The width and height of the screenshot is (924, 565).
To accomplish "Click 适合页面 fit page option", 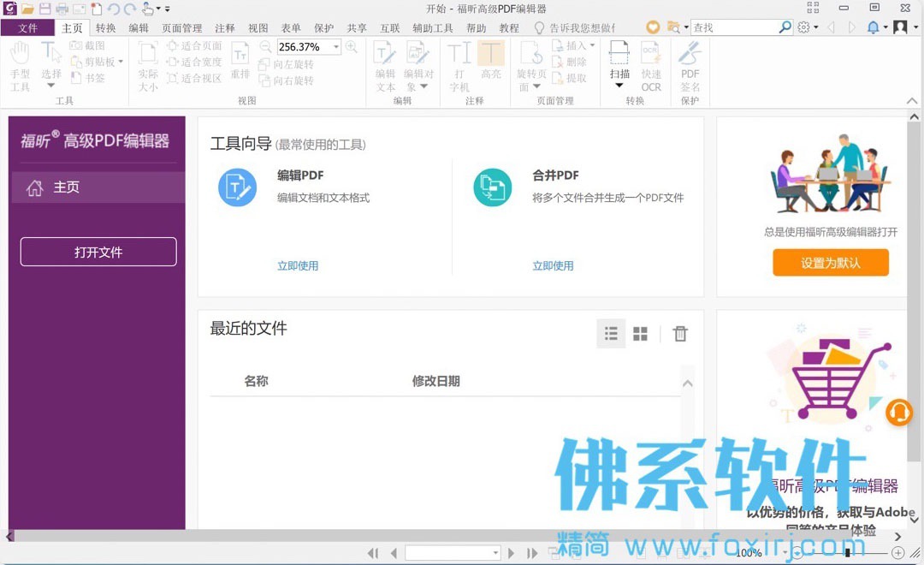I will coord(194,45).
